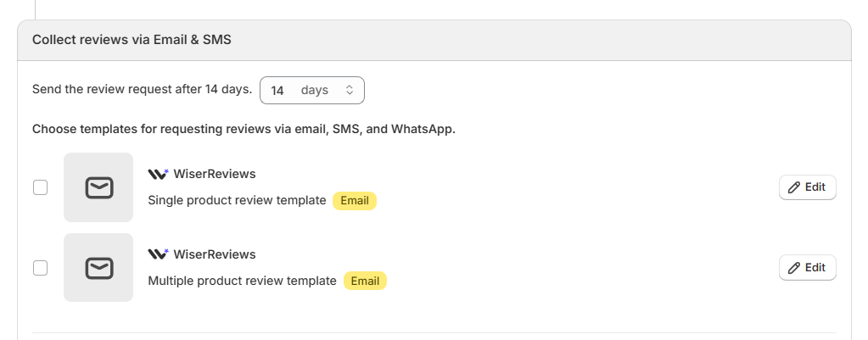
Task: Click pencil icon to edit single product template
Action: tap(794, 187)
